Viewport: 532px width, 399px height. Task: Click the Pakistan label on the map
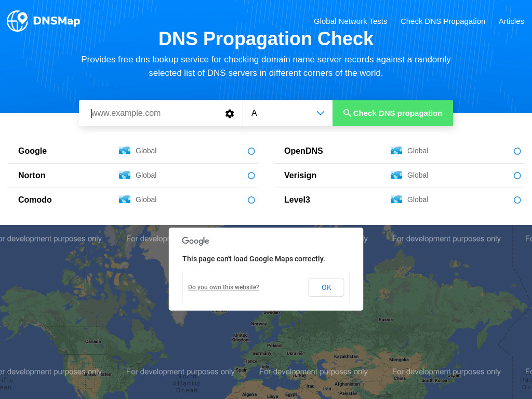click(x=349, y=393)
